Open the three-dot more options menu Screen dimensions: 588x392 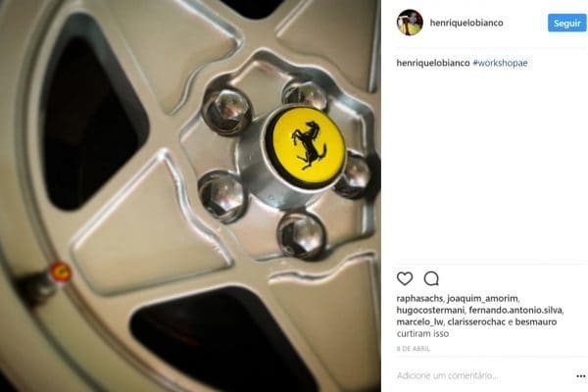click(x=581, y=376)
